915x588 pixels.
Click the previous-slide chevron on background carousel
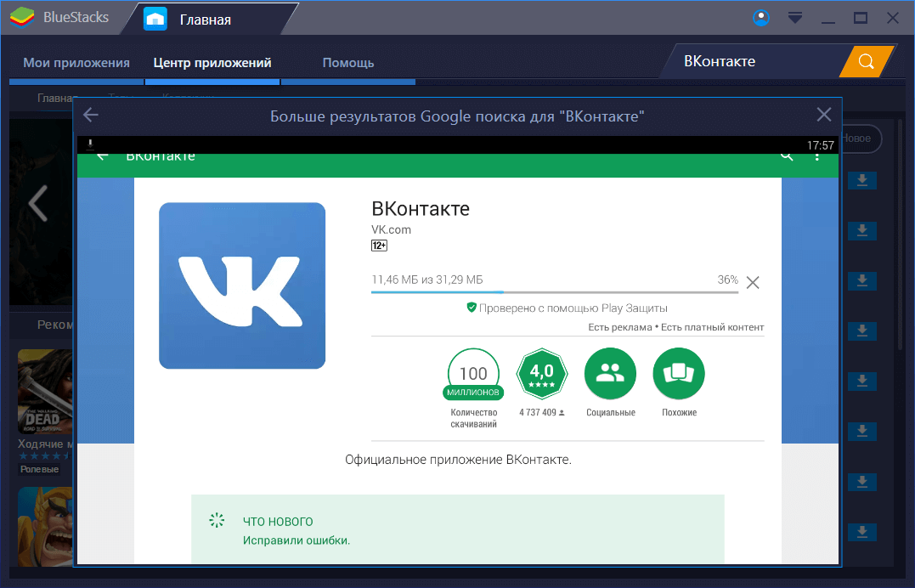[x=38, y=202]
